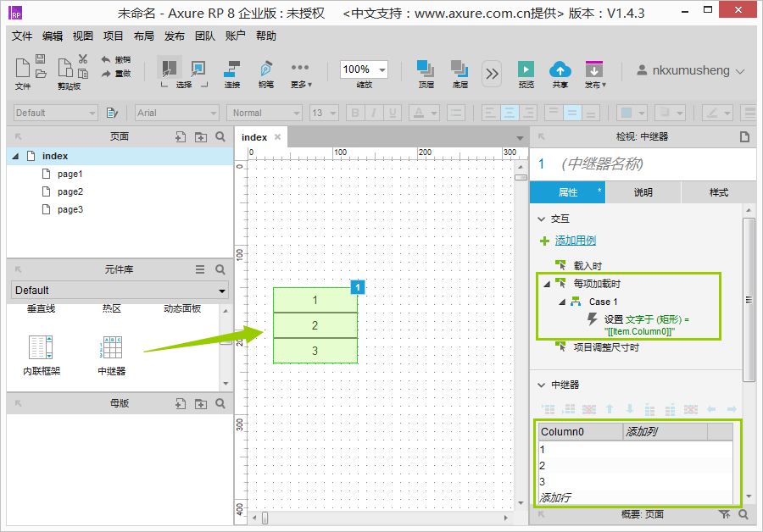Activate the contained selection mode icon
The width and height of the screenshot is (763, 532).
pyautogui.click(x=198, y=68)
